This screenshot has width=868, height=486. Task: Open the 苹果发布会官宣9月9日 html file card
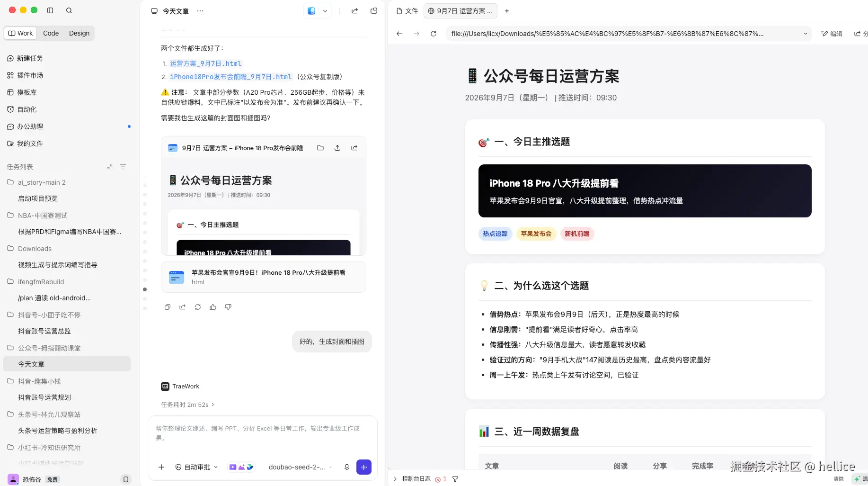coord(264,277)
